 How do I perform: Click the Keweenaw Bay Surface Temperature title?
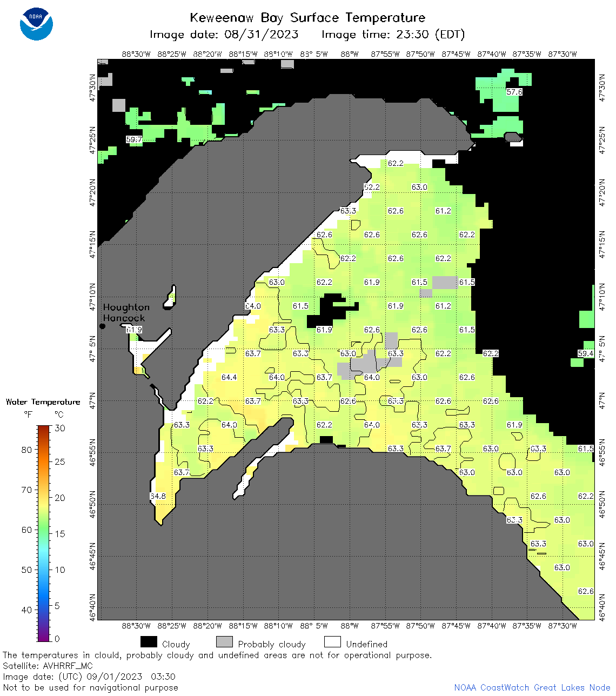(307, 17)
